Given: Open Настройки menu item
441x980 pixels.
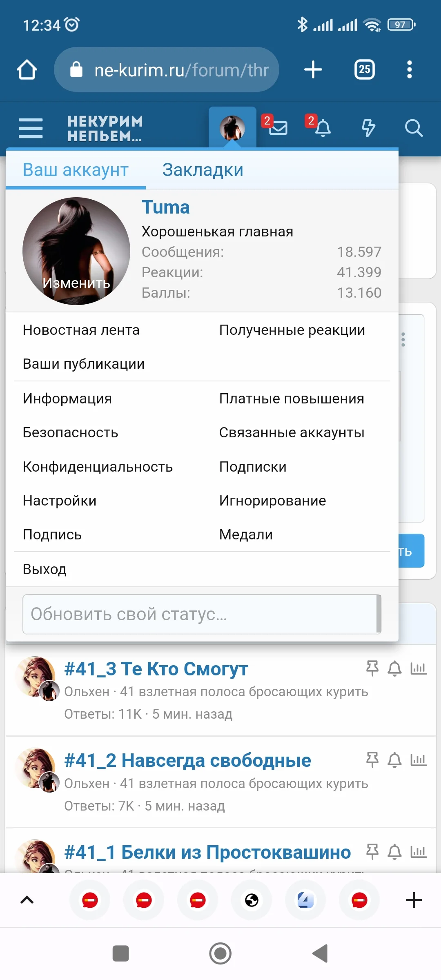Looking at the screenshot, I should point(60,501).
